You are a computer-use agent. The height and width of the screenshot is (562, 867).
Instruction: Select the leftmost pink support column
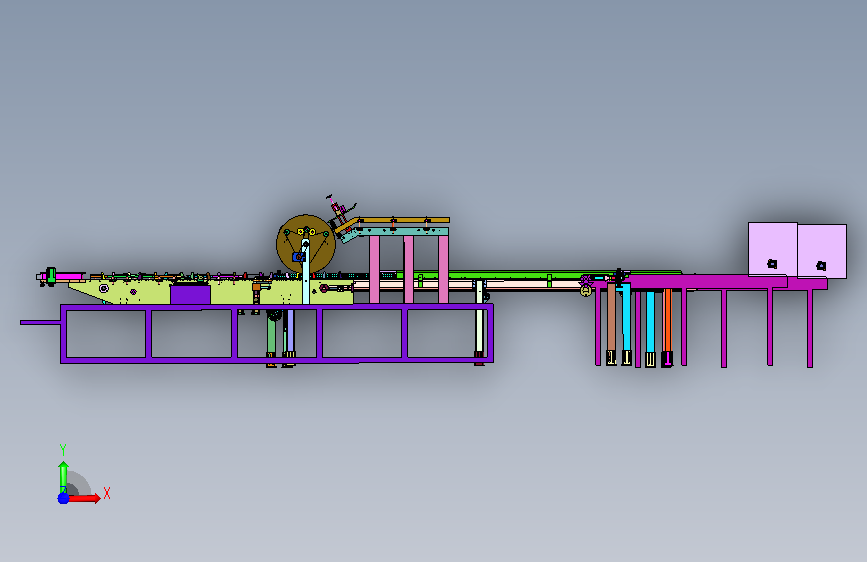point(374,270)
